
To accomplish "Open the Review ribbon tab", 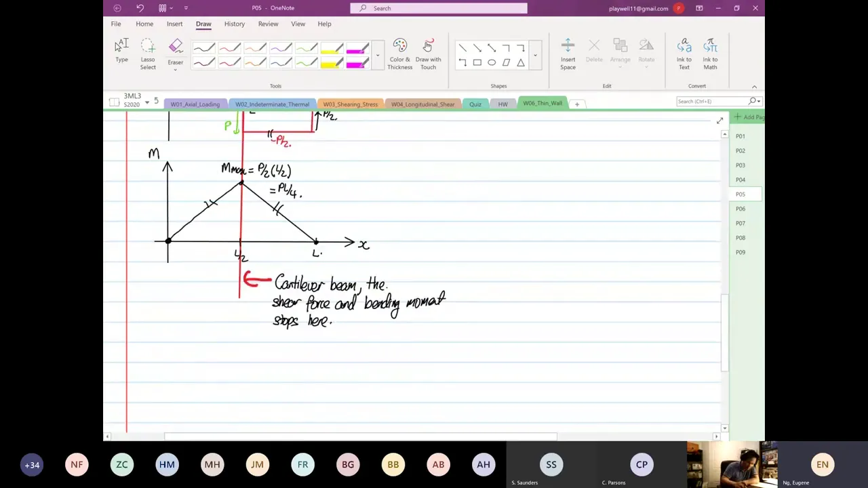I will (x=268, y=24).
